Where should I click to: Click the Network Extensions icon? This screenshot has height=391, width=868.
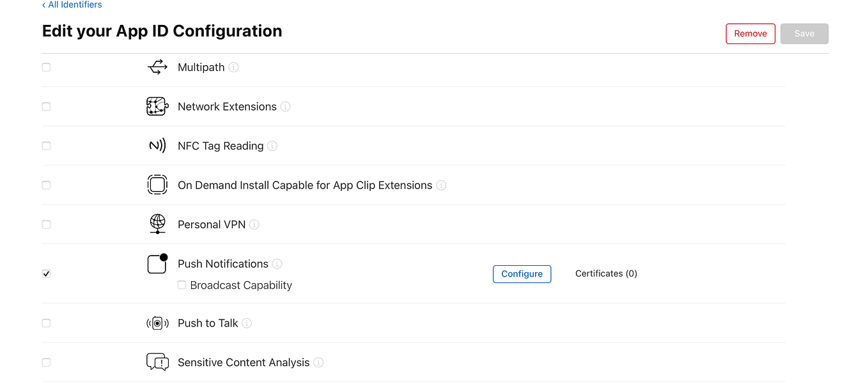point(157,107)
